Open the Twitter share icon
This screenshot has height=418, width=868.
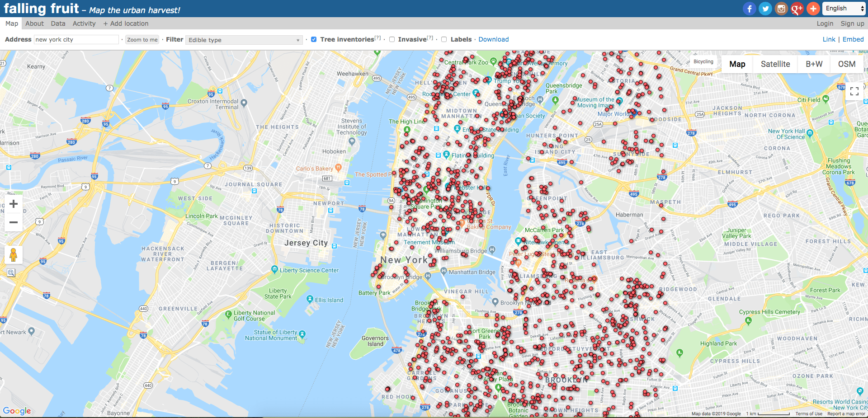point(765,9)
